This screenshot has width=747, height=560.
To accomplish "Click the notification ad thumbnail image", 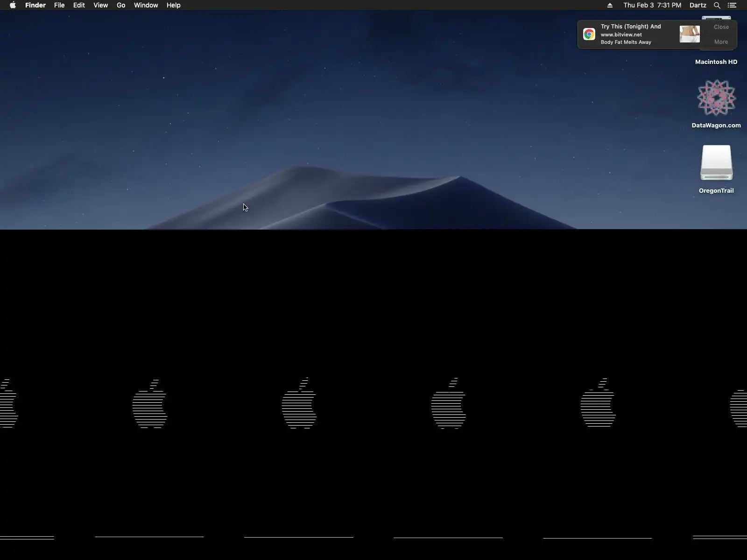I will click(690, 34).
